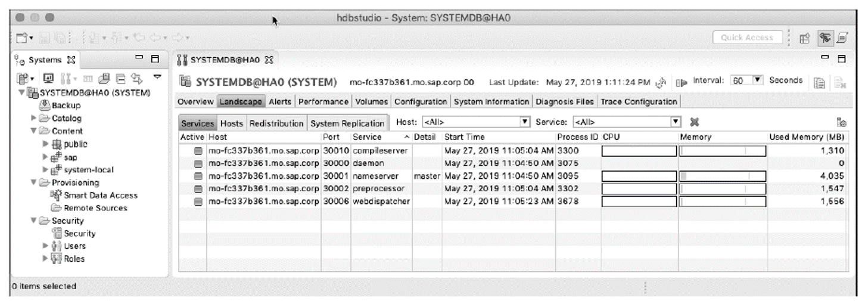Minimize the Systems view panel
868x307 pixels.
(139, 57)
